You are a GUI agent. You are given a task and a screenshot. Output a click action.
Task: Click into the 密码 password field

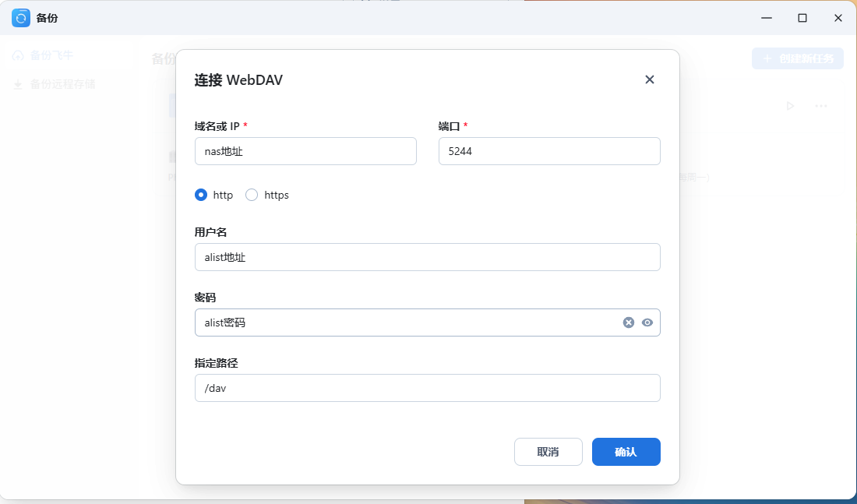pos(405,322)
